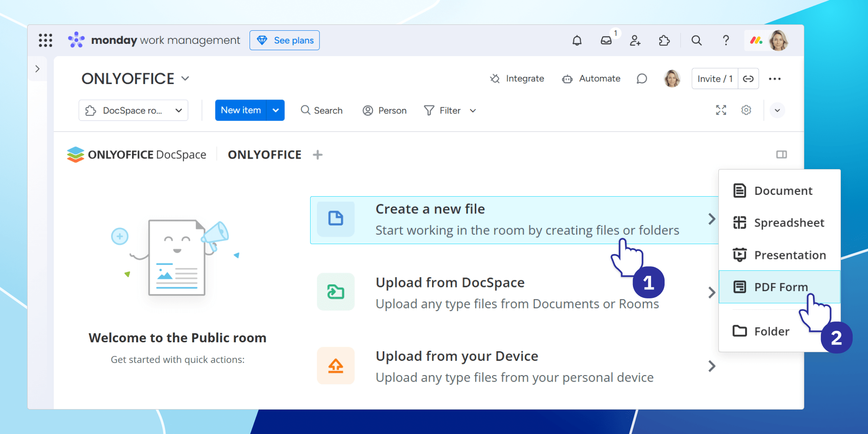Expand the Create a new file chevron
Screen dimensions: 868x434
click(x=712, y=219)
